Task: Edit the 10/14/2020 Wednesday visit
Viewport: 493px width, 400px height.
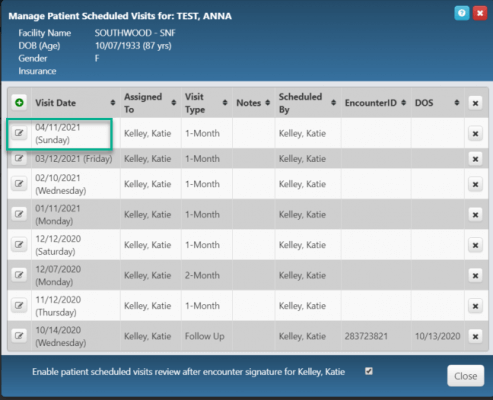Action: (19, 336)
